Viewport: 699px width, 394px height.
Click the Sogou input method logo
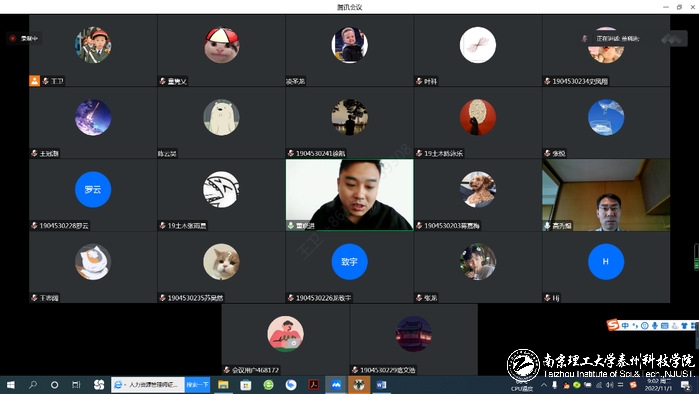point(613,325)
